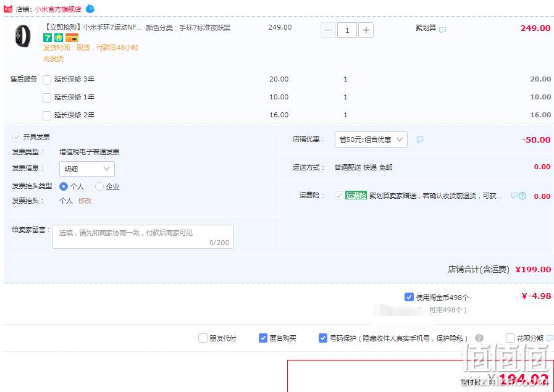Click the comment bubble icon in 运费险 row

514,195
